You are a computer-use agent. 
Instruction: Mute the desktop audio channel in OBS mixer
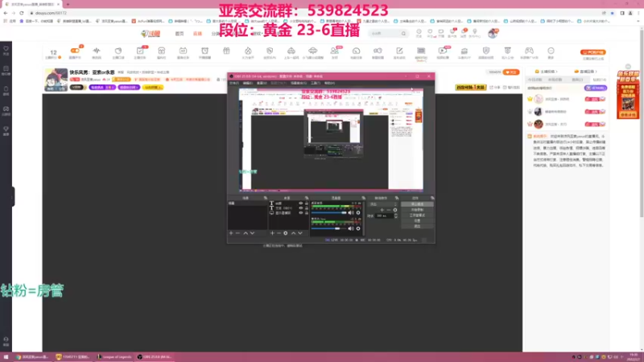pos(351,212)
